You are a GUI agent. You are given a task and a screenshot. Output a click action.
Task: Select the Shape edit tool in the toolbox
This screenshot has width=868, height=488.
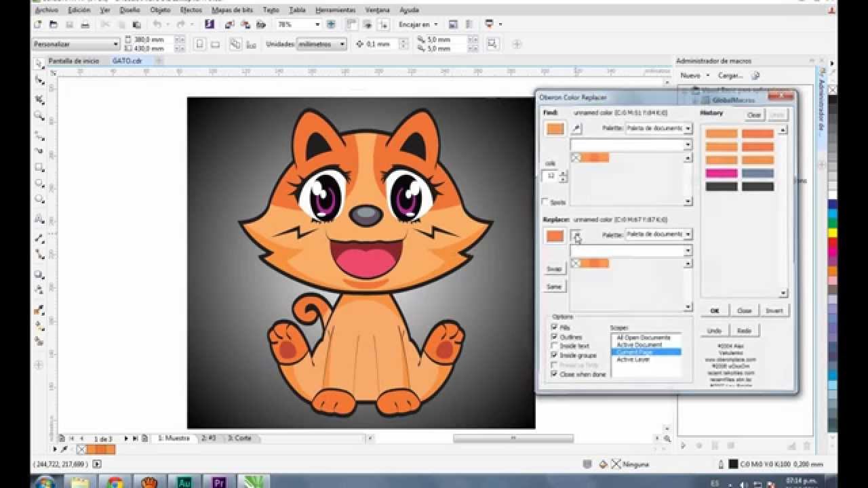[39, 80]
